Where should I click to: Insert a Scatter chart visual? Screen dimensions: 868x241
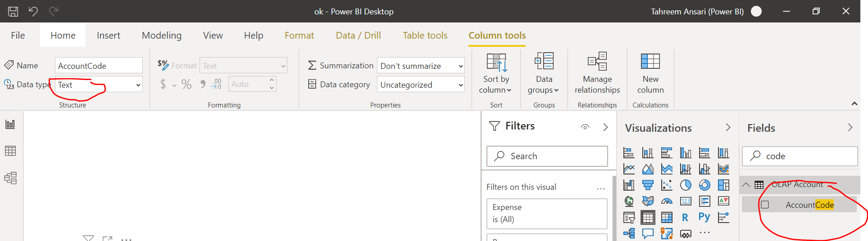tap(667, 185)
